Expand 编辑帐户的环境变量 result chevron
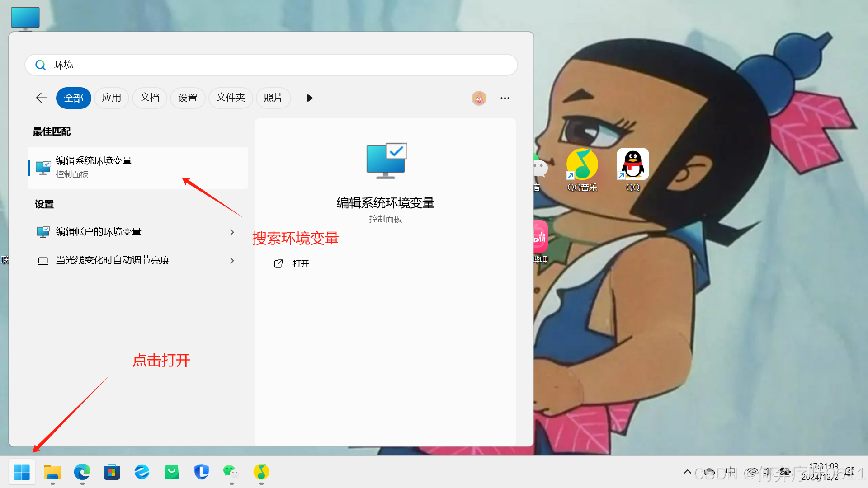 pos(232,232)
